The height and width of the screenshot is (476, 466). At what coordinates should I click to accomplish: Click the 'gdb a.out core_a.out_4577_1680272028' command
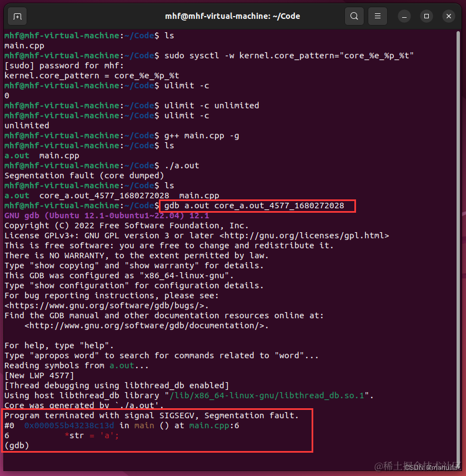[254, 206]
